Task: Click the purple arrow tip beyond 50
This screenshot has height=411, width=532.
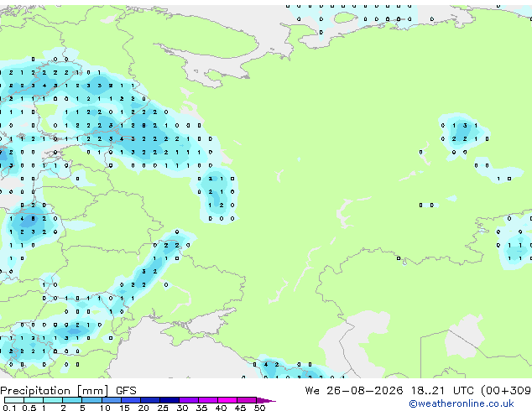Action: tap(266, 400)
